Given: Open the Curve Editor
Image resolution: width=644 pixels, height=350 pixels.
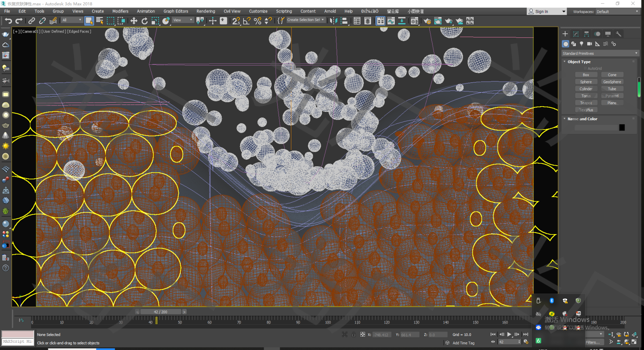Looking at the screenshot, I should point(391,21).
